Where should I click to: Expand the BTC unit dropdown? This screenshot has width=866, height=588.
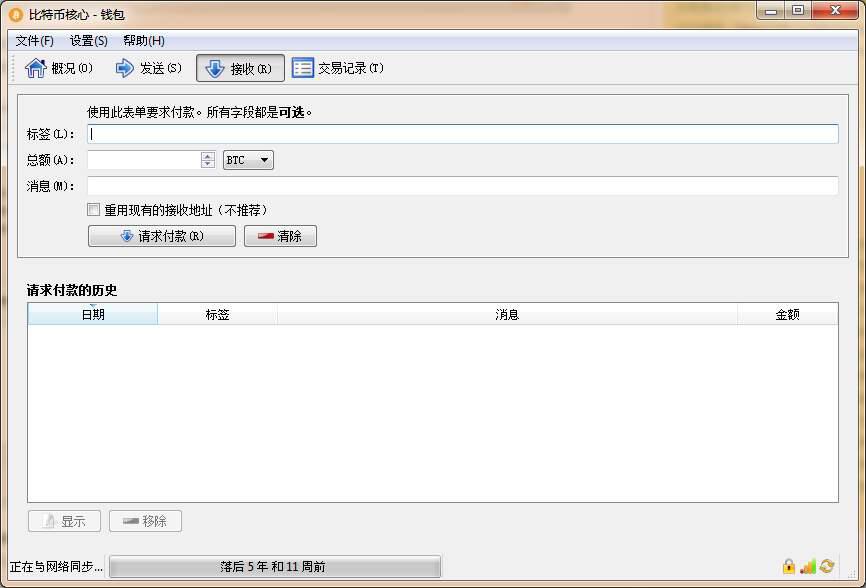[248, 160]
